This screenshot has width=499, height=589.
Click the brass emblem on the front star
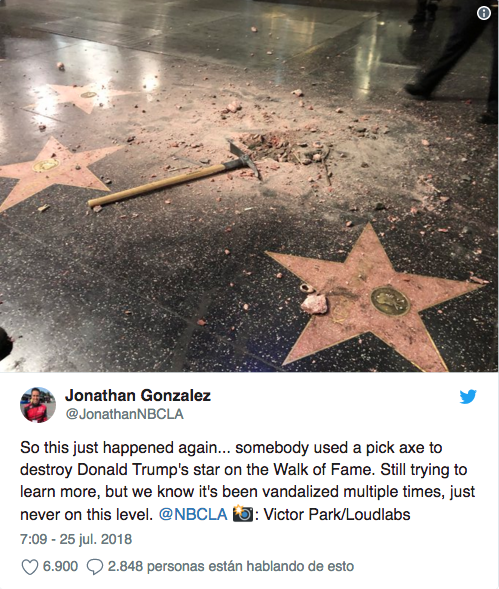pos(390,301)
